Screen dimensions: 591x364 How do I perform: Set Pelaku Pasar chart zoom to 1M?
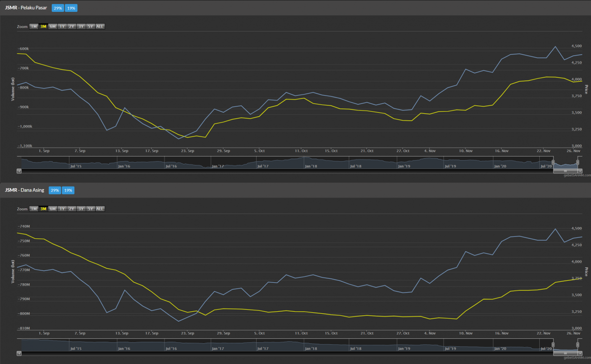tap(34, 26)
